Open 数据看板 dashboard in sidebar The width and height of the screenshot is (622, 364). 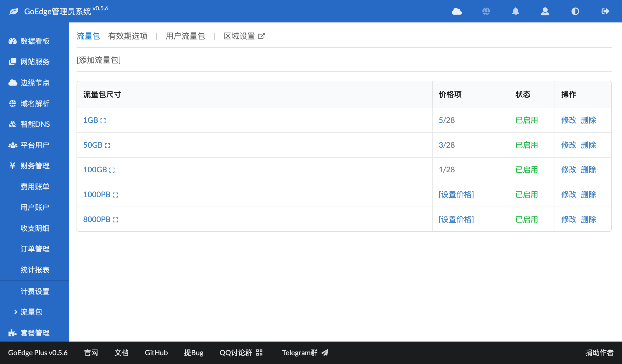(29, 41)
